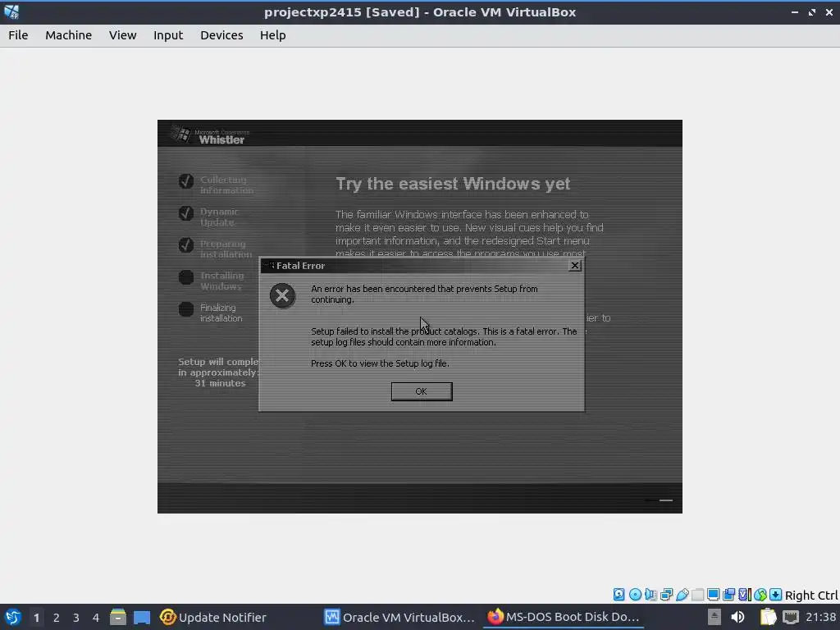
Task: Click the Right Ctrl host key label
Action: 811,596
